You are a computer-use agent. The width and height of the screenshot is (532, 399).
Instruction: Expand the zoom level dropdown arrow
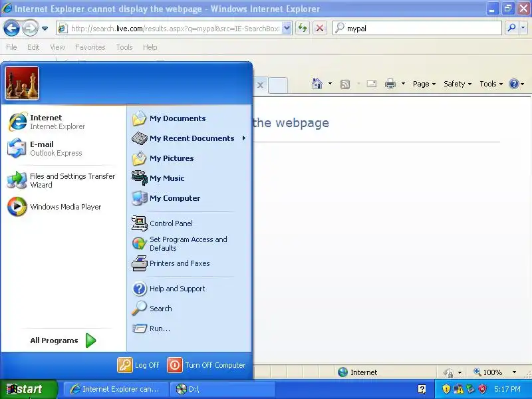point(514,372)
